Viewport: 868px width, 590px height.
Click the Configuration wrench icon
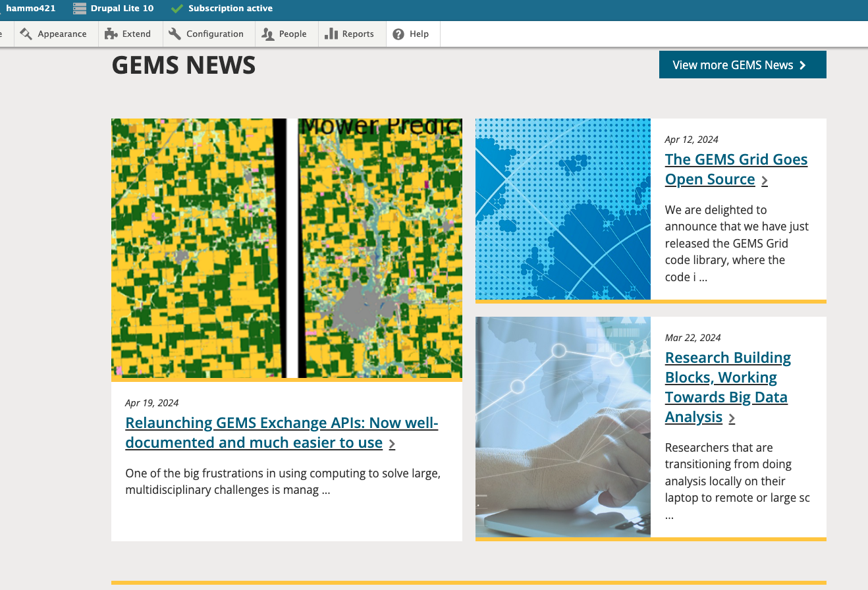point(175,34)
